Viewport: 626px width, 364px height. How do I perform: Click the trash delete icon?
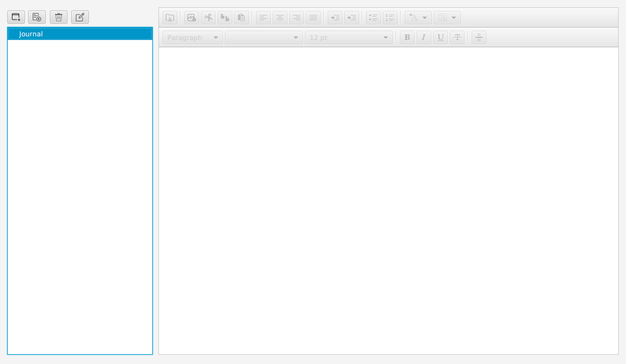click(59, 17)
